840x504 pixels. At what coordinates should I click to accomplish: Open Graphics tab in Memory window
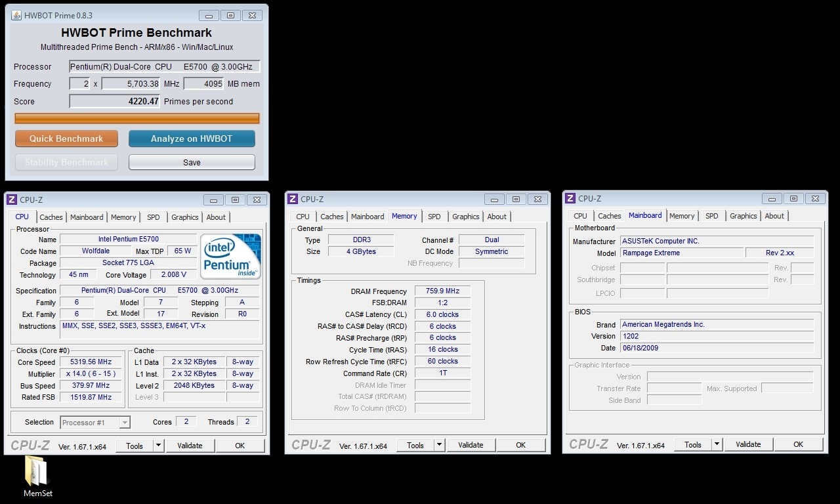point(466,217)
